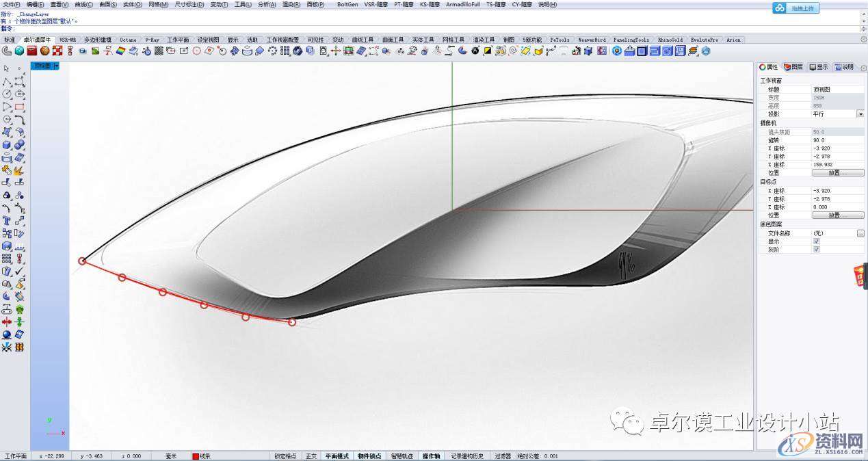868x461 pixels.
Task: Click the red layer color swatch
Action: (x=195, y=456)
